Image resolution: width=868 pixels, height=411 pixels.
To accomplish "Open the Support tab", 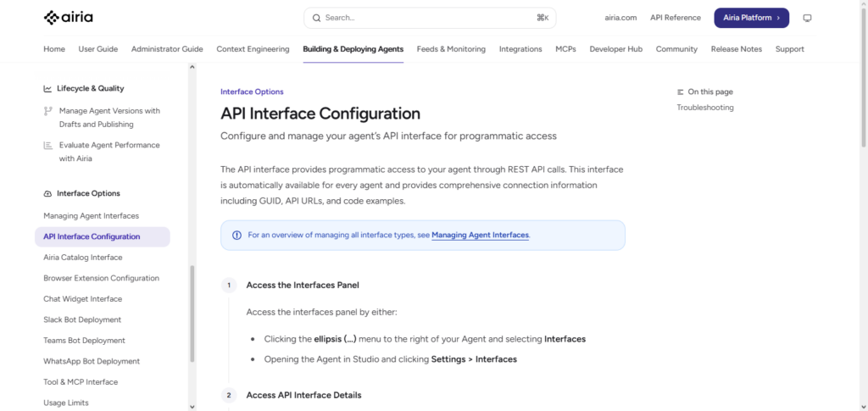I will tap(790, 49).
